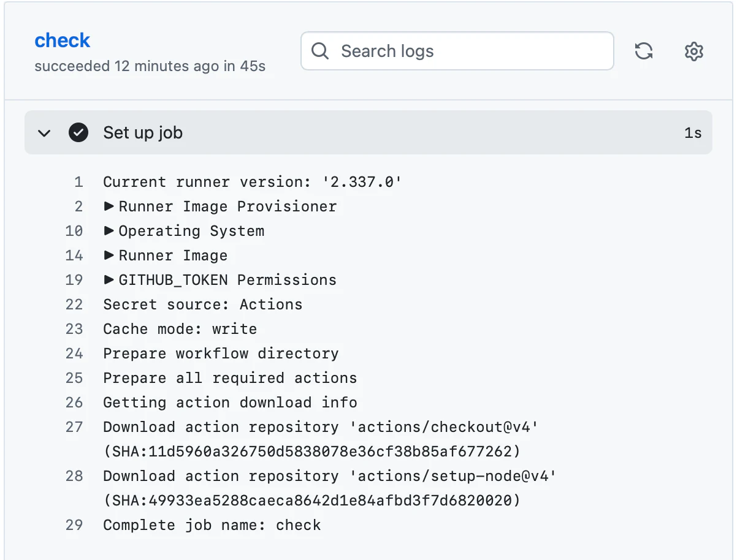Viewport: 737px width, 560px height.
Task: Click 'Complete job name: check' line
Action: click(x=212, y=525)
